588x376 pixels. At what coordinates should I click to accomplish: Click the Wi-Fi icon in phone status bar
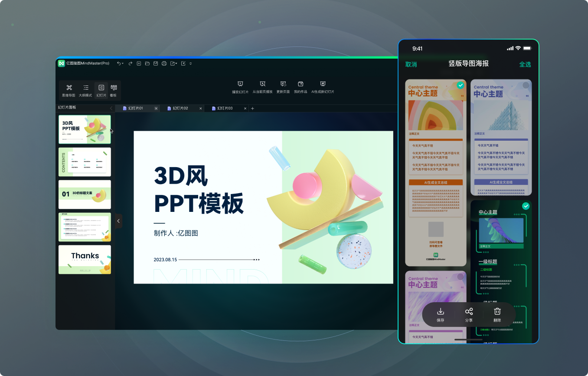click(518, 48)
